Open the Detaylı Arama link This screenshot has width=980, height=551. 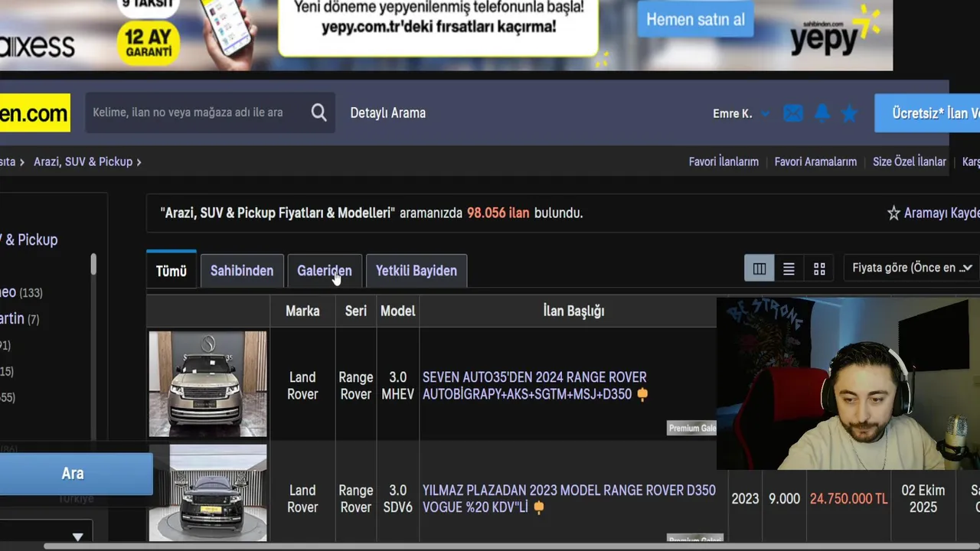387,113
